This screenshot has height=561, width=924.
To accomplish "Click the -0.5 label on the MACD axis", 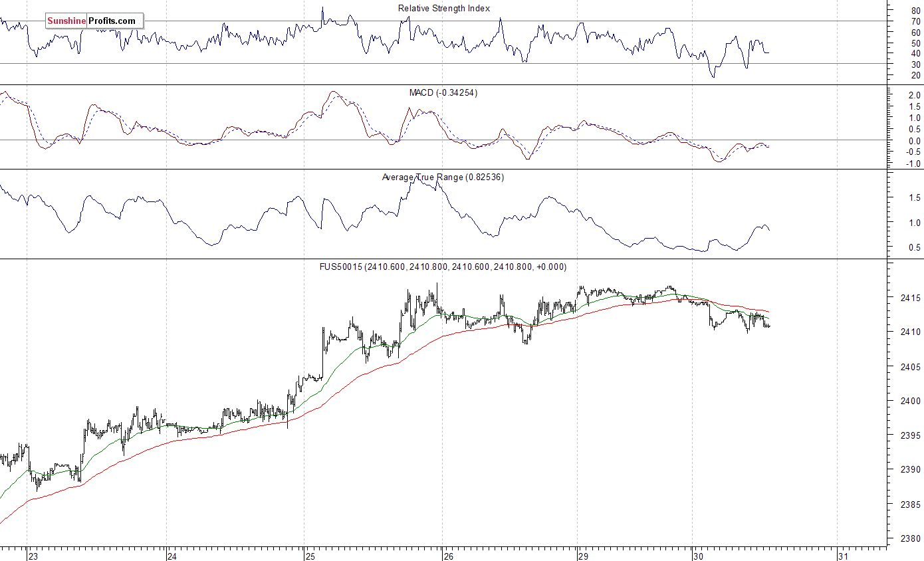I will click(x=913, y=152).
